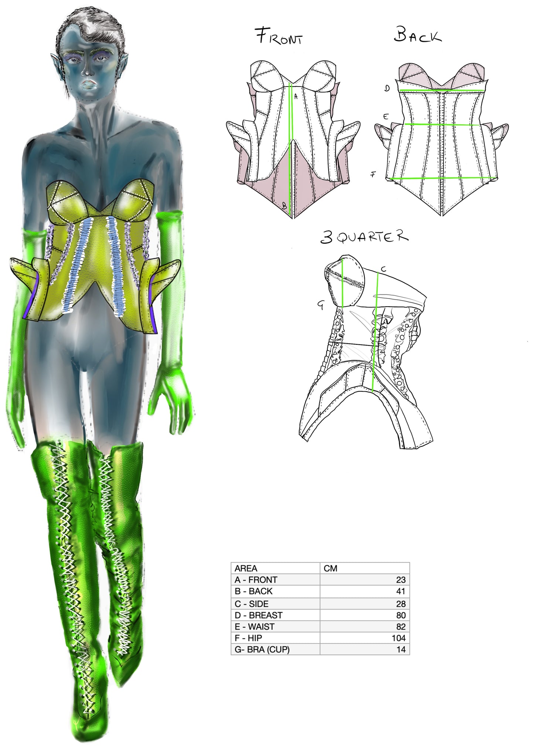Click the "D - BREAST" table cell
534x756 pixels.
(x=275, y=615)
